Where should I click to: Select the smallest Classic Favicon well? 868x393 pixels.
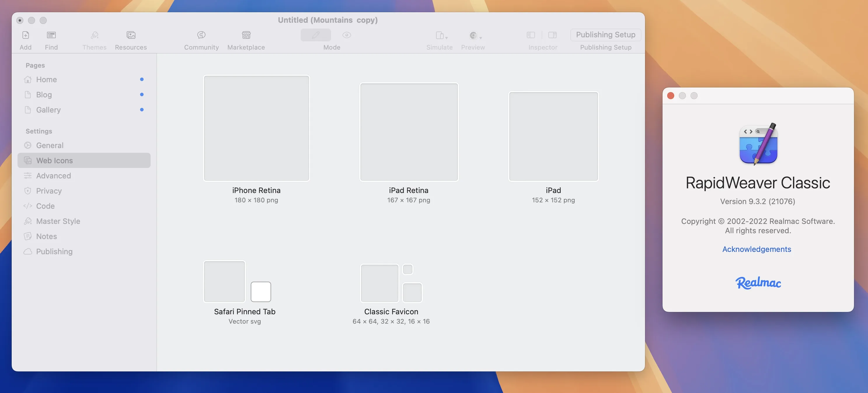click(x=408, y=269)
